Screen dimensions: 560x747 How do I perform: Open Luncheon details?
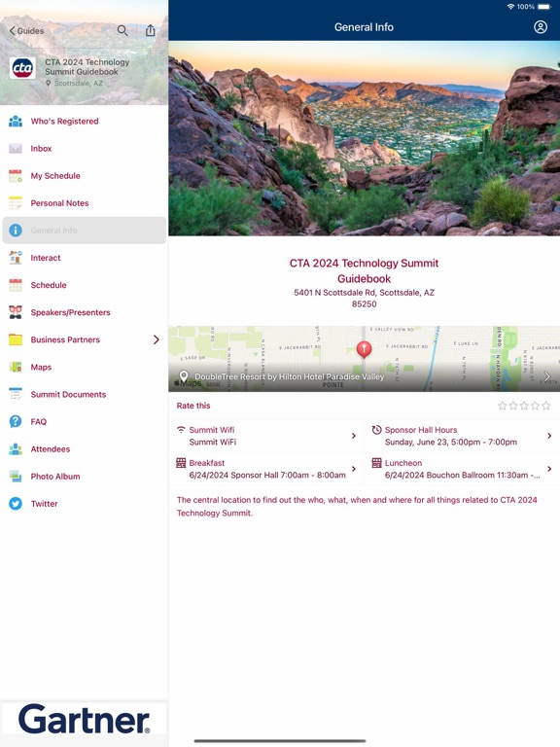(462, 469)
